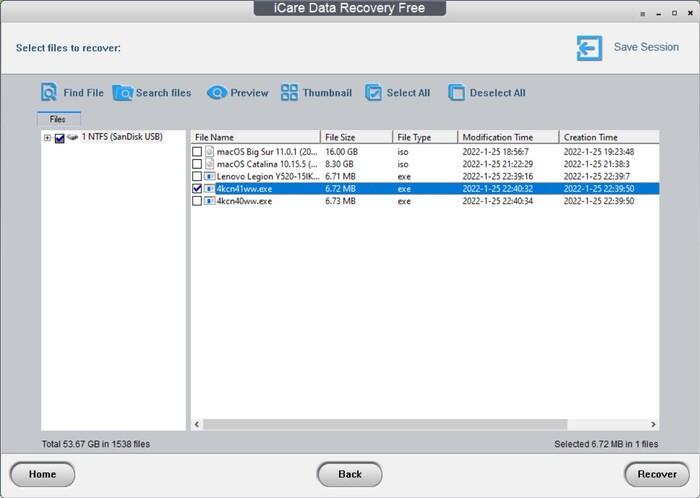Screen dimensions: 700x498
Task: Click the horizontal scrollbar thumb in file list
Action: [x=385, y=424]
